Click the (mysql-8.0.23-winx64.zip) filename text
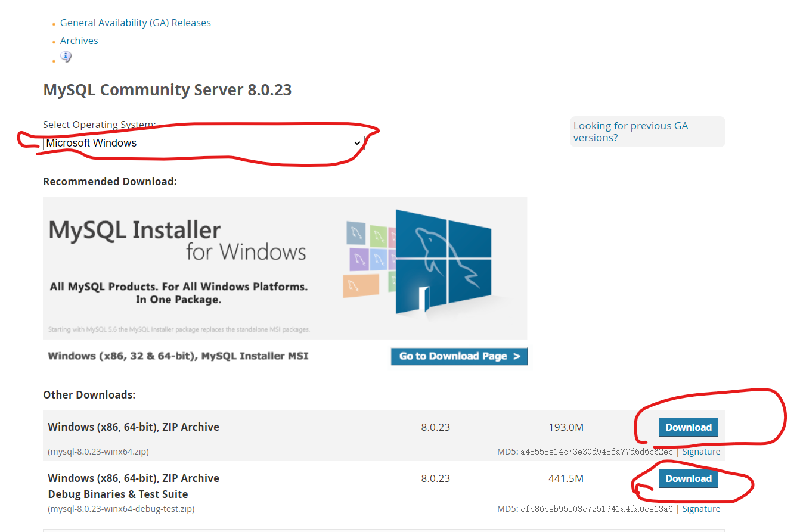Image resolution: width=800 pixels, height=532 pixels. (x=98, y=452)
